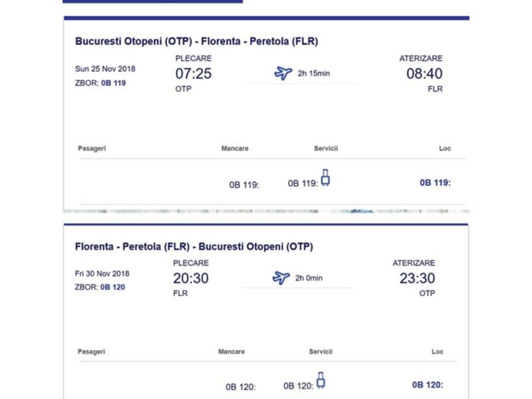Click the Bucuresti Otopeni to Florenta route heading

(x=196, y=41)
